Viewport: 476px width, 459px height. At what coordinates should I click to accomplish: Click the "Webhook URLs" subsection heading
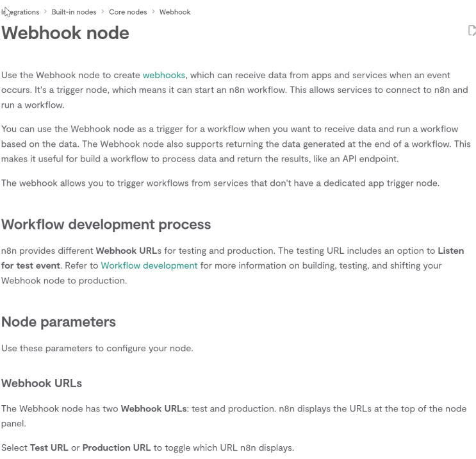tap(42, 383)
